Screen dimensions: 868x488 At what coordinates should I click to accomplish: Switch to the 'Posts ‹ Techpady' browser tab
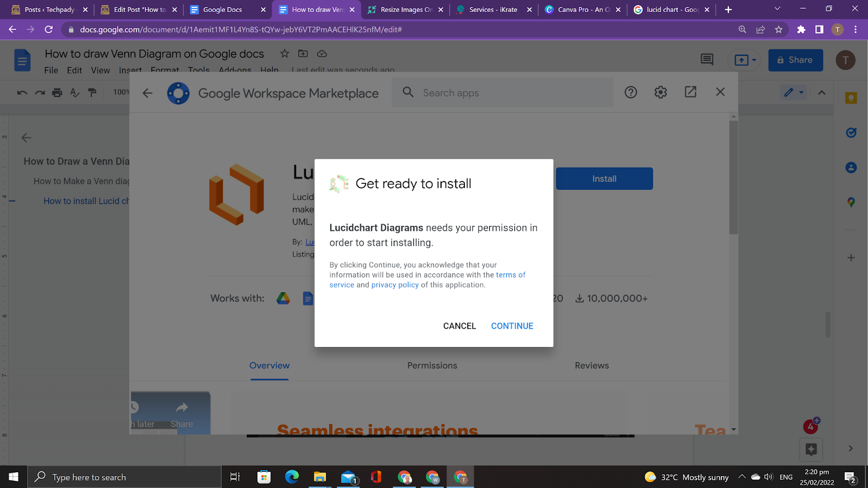click(x=49, y=10)
